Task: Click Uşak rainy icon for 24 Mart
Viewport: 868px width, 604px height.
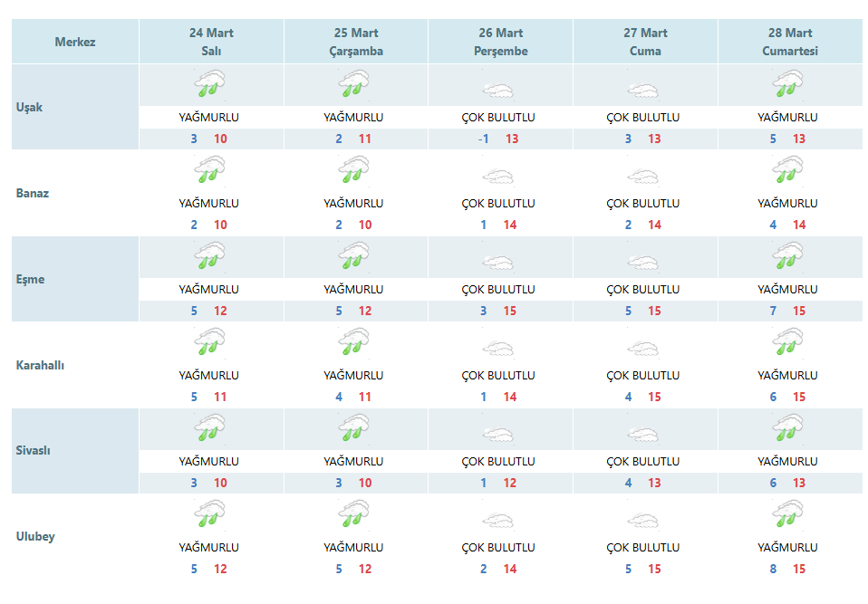Action: 209,83
